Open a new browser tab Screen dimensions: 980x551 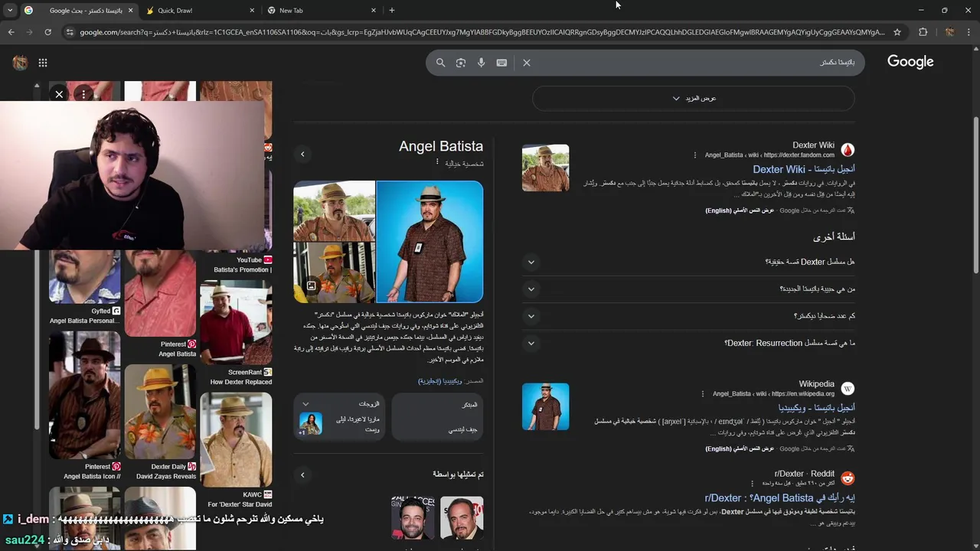point(392,11)
